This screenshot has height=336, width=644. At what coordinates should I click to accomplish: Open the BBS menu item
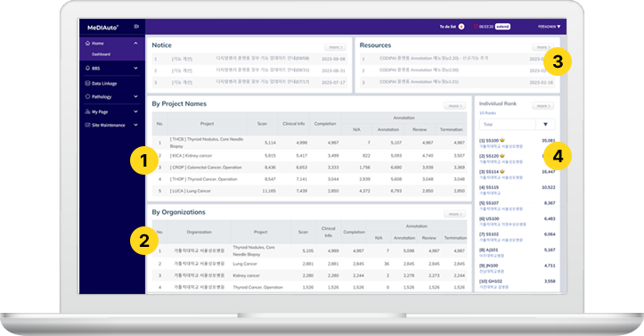111,69
